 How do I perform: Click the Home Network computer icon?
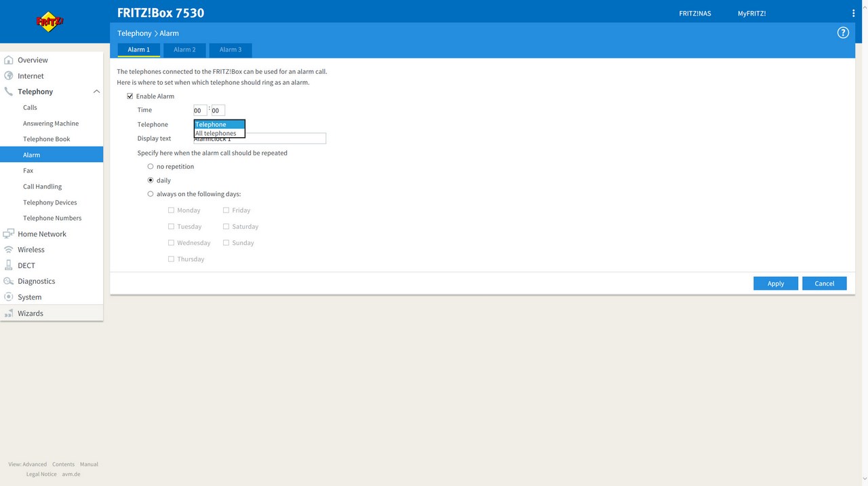pyautogui.click(x=9, y=233)
